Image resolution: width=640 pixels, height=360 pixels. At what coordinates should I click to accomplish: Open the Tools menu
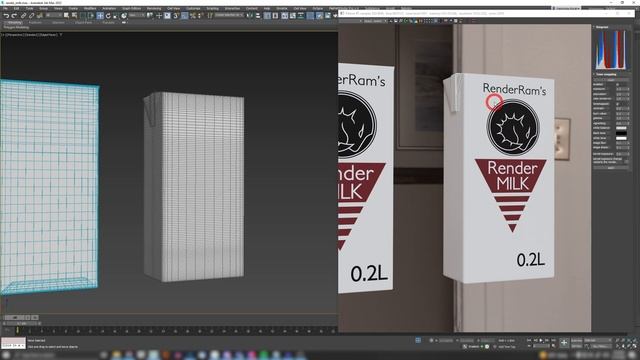click(x=29, y=8)
